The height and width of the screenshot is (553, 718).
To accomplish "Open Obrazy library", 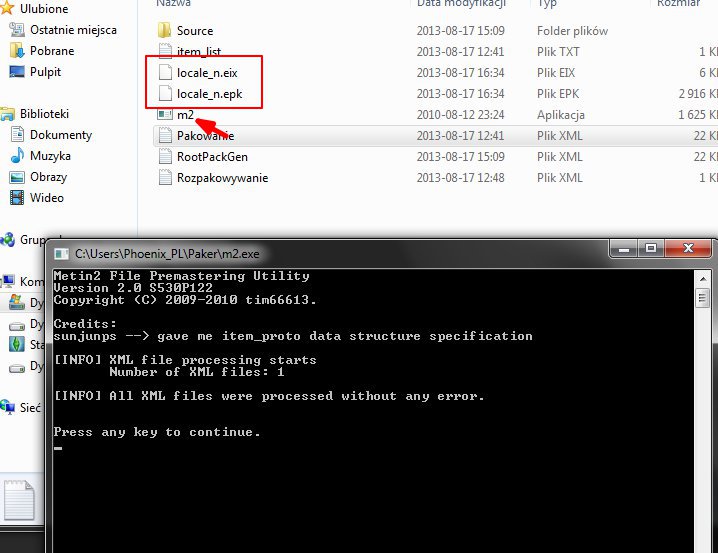I will [x=49, y=177].
